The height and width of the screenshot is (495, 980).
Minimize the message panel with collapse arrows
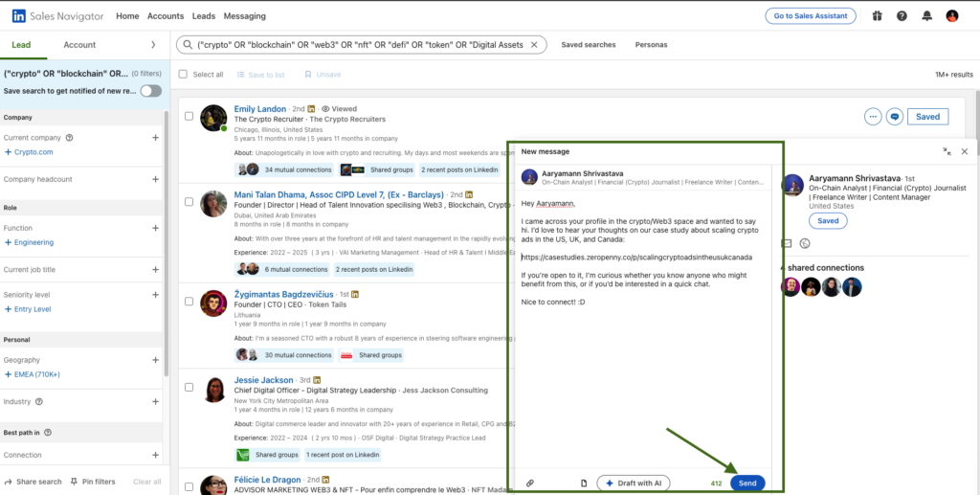947,151
